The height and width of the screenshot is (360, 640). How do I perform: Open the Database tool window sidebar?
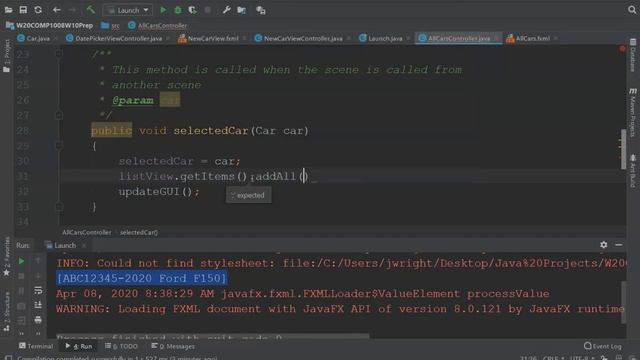(x=633, y=55)
